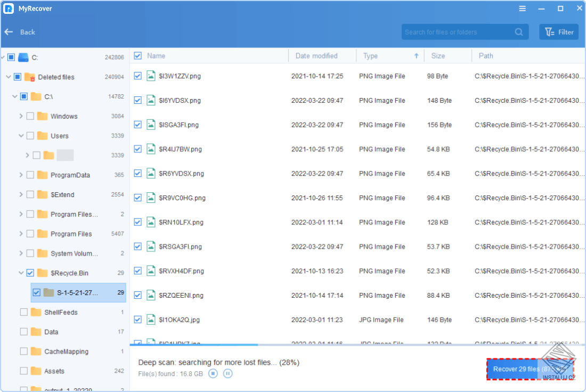Expand the Windows folder tree node

(21, 116)
